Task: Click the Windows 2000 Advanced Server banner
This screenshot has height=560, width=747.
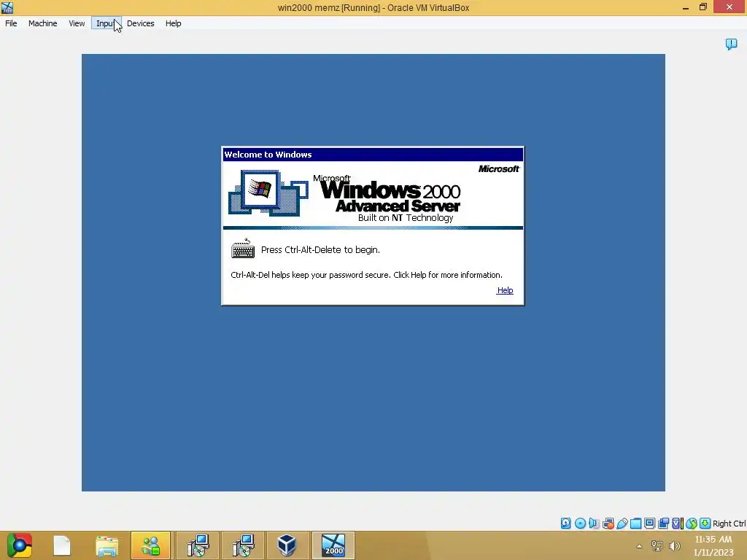Action: [x=373, y=195]
